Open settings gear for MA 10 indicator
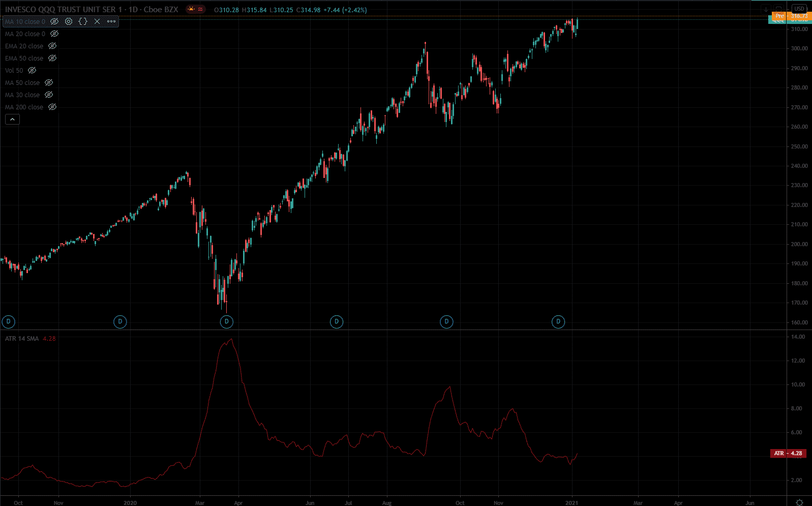Viewport: 812px width, 506px height. click(x=69, y=21)
